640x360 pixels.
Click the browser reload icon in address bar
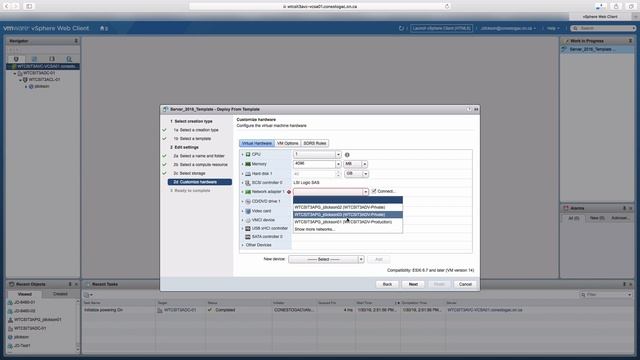click(447, 6)
